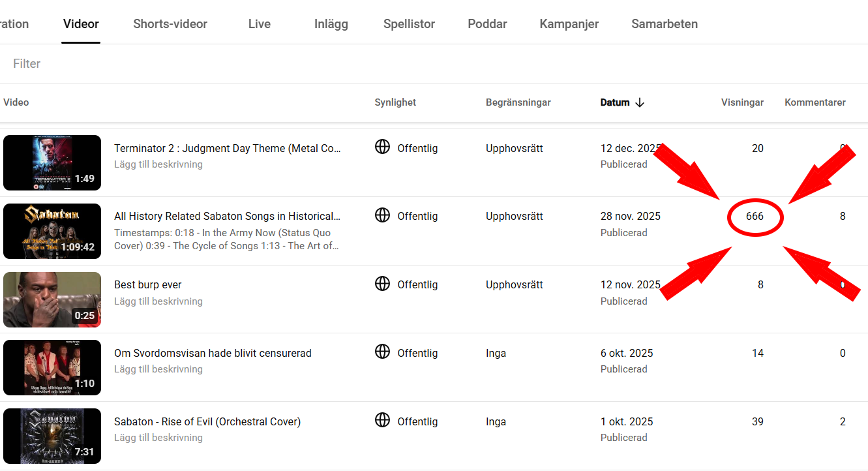Click globe icon for Terminator 2 video
This screenshot has width=868, height=471.
[383, 147]
